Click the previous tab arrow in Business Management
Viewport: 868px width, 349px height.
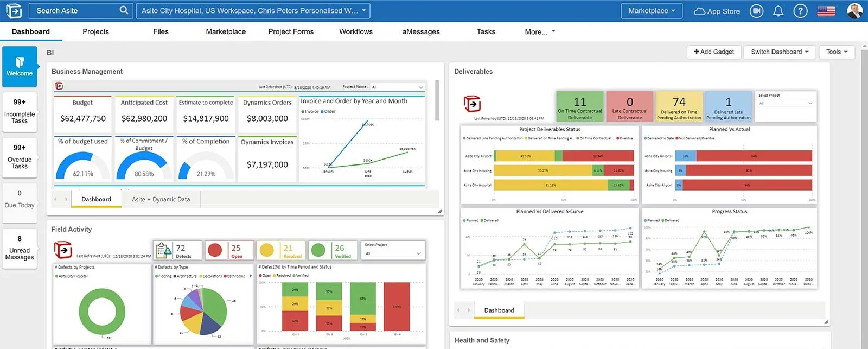click(56, 199)
